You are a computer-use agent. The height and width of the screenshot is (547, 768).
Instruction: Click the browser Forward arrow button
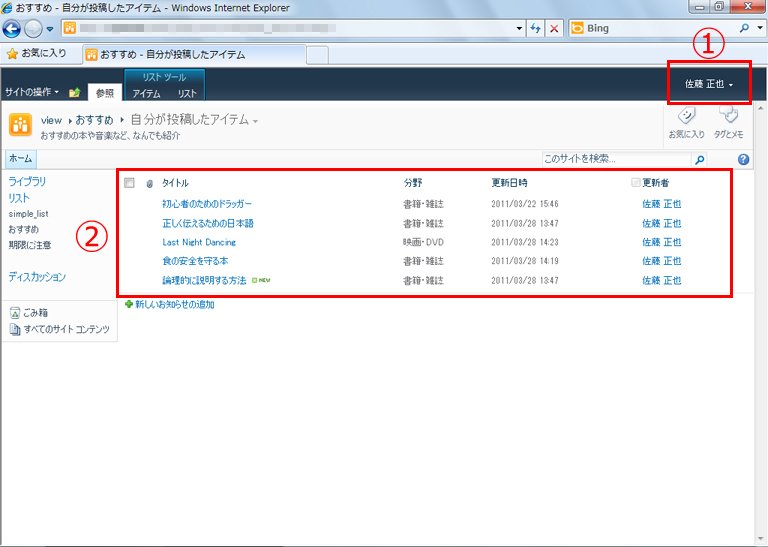coord(33,29)
